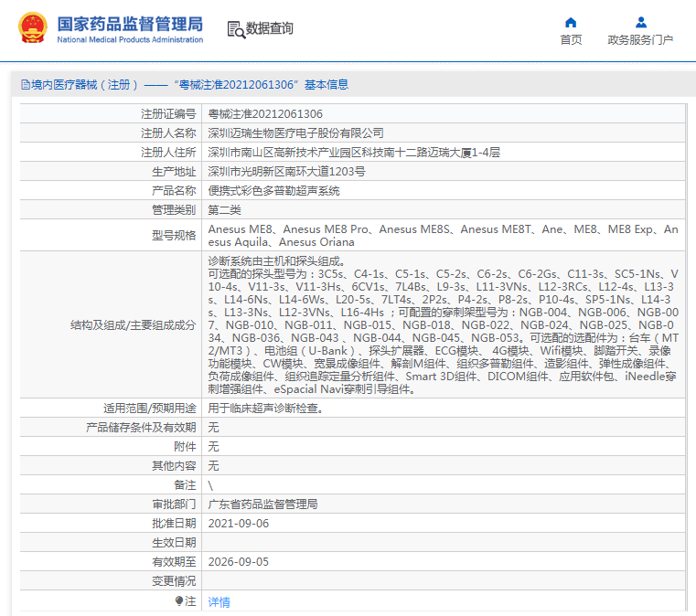Select the 审批部门 value 广东省药品监督管理局

coord(262,504)
